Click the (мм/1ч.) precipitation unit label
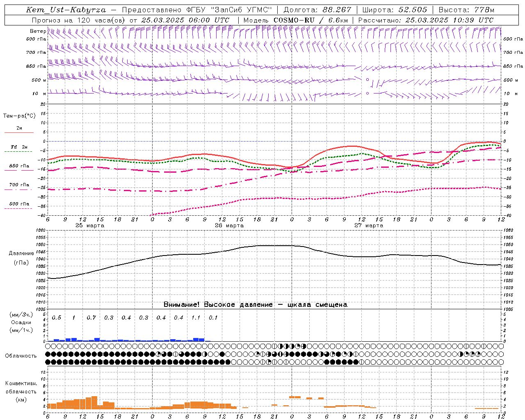Screen dimensions: 525x420 tap(21, 330)
